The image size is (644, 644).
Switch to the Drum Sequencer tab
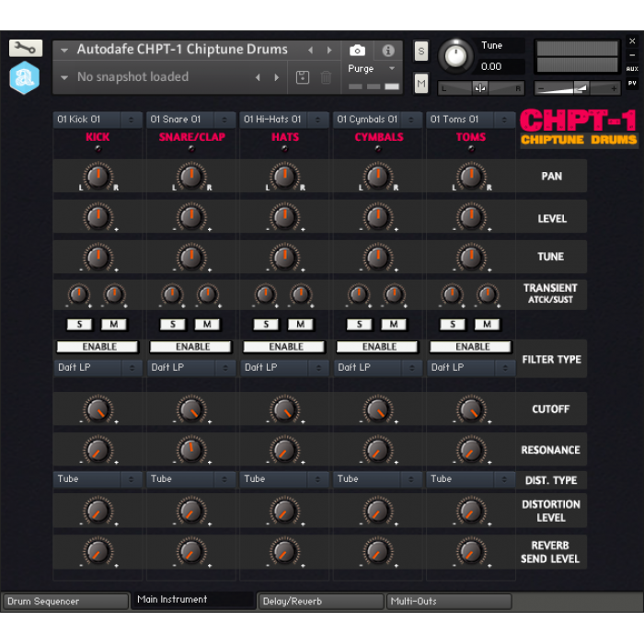pyautogui.click(x=65, y=602)
